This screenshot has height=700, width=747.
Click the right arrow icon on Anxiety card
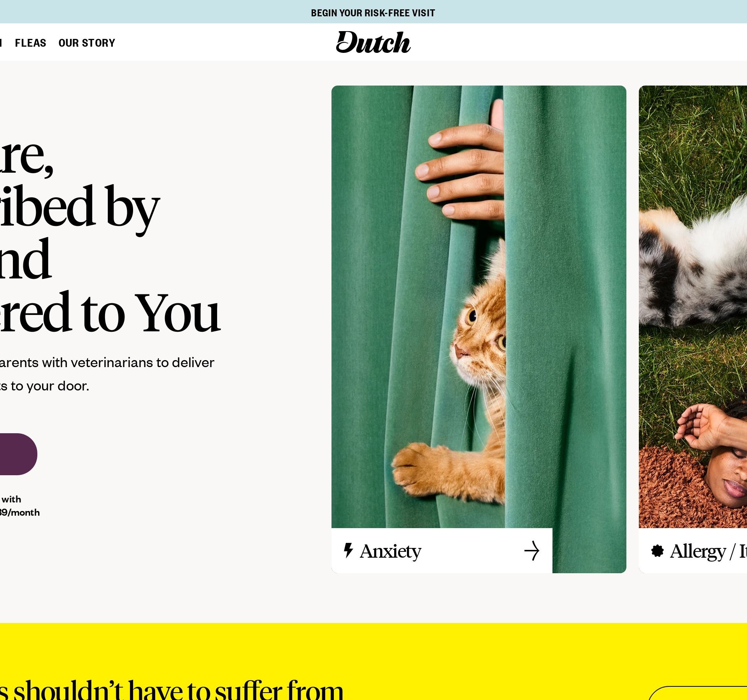point(532,551)
